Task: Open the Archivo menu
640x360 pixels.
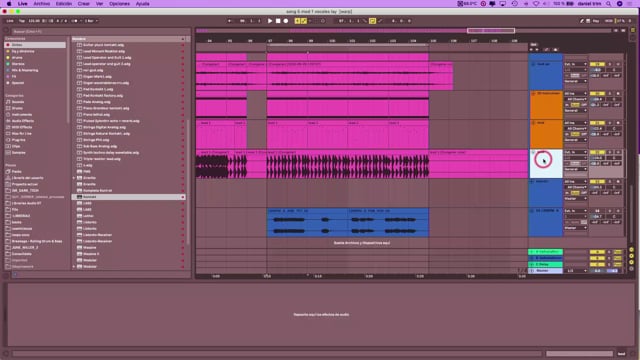Action: click(42, 4)
